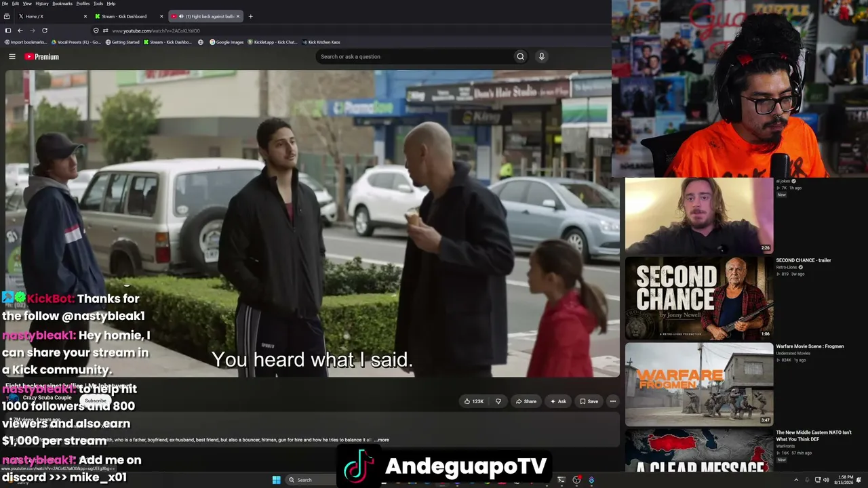Open the YouTube guide hamburger menu
Image resolution: width=868 pixels, height=488 pixels.
coord(12,57)
